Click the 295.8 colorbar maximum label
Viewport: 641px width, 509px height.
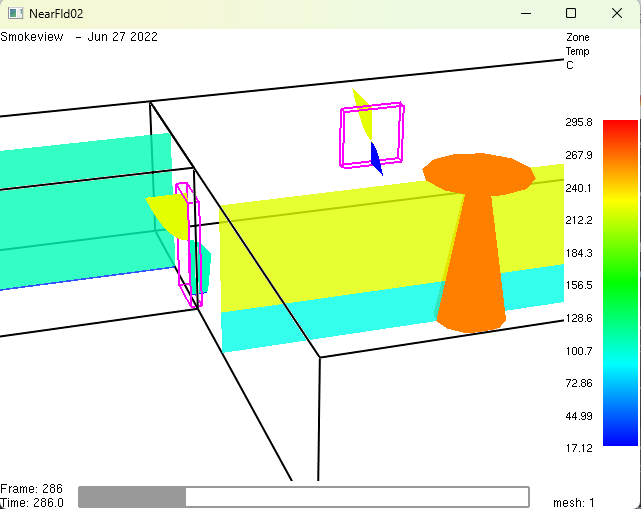(x=579, y=122)
